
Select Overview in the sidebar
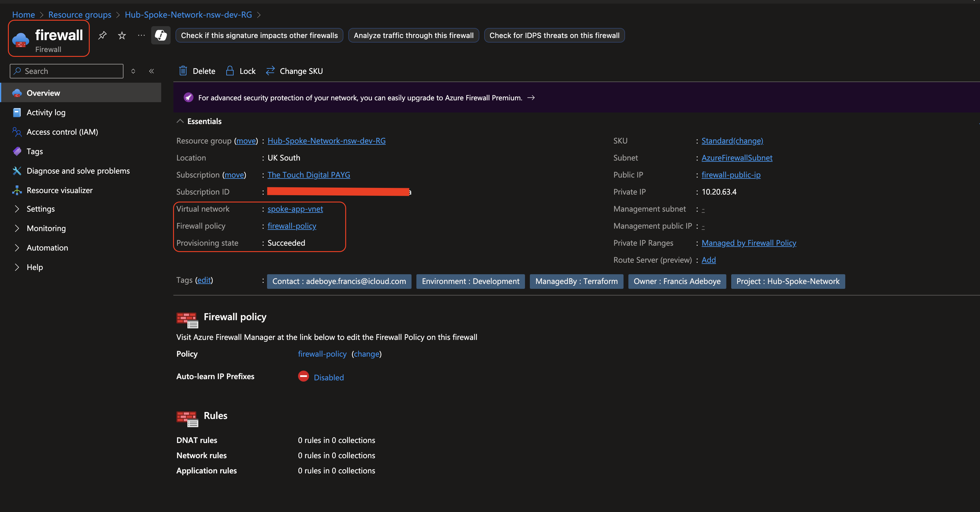[x=43, y=92]
